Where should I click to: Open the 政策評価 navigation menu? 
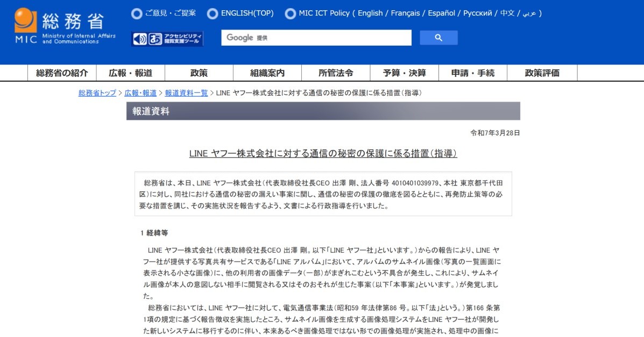pos(542,73)
